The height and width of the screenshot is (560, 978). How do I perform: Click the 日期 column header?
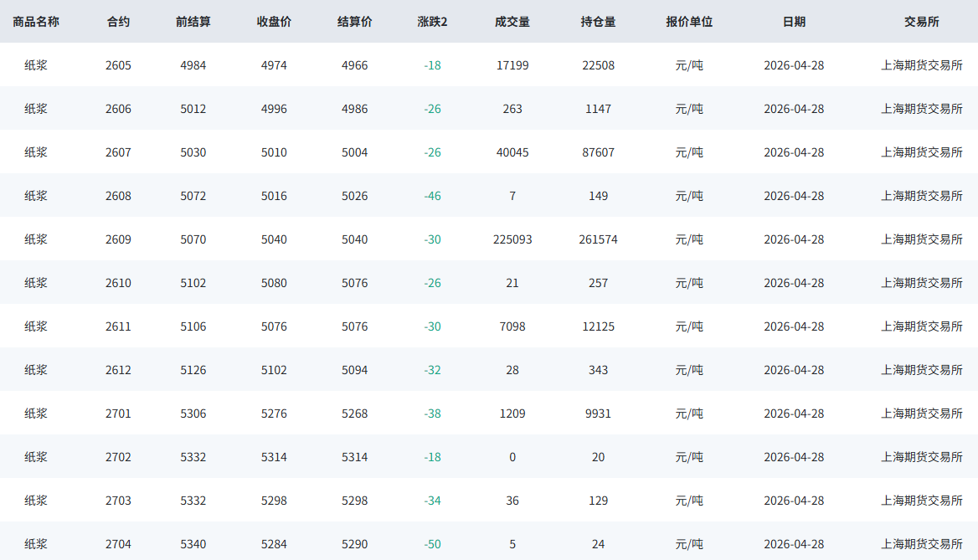pos(794,22)
